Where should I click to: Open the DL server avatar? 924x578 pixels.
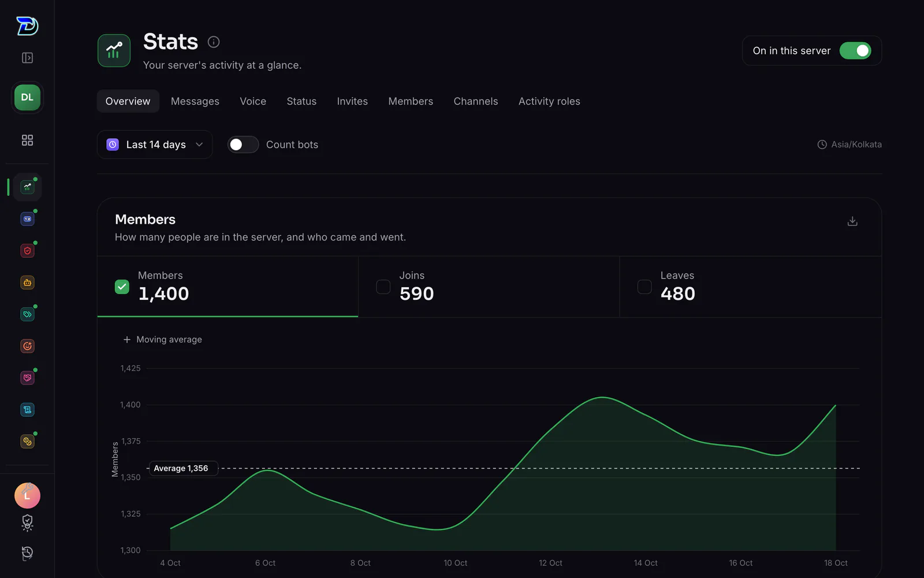click(x=27, y=97)
